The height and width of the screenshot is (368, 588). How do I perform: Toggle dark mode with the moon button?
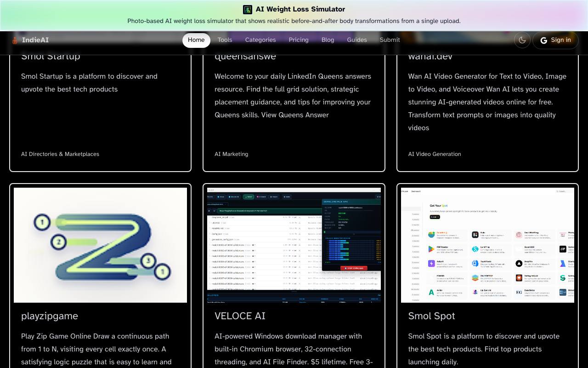[x=522, y=40]
